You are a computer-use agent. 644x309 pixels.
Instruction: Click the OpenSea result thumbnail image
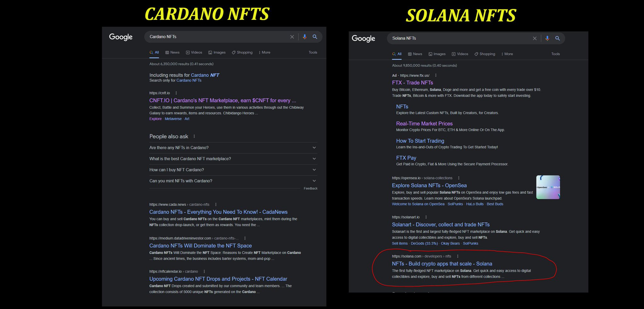pos(548,187)
